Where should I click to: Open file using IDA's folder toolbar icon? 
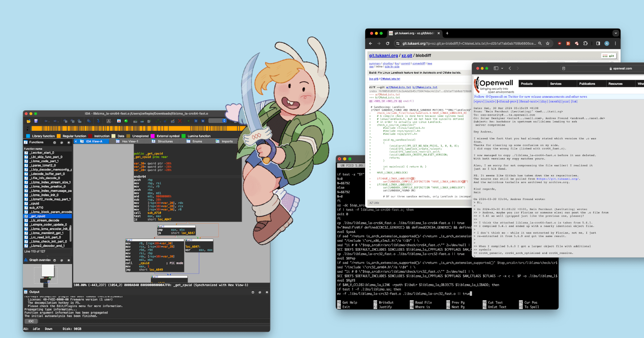[29, 121]
